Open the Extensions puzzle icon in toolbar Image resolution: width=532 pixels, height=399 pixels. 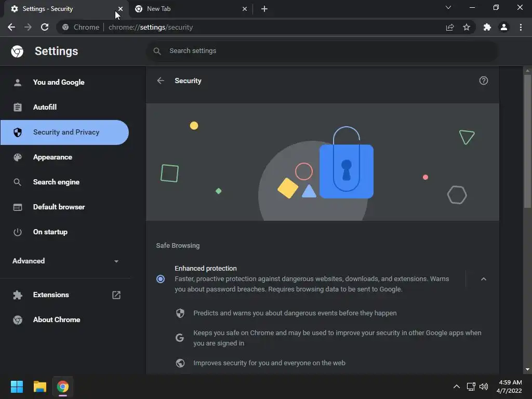487,27
